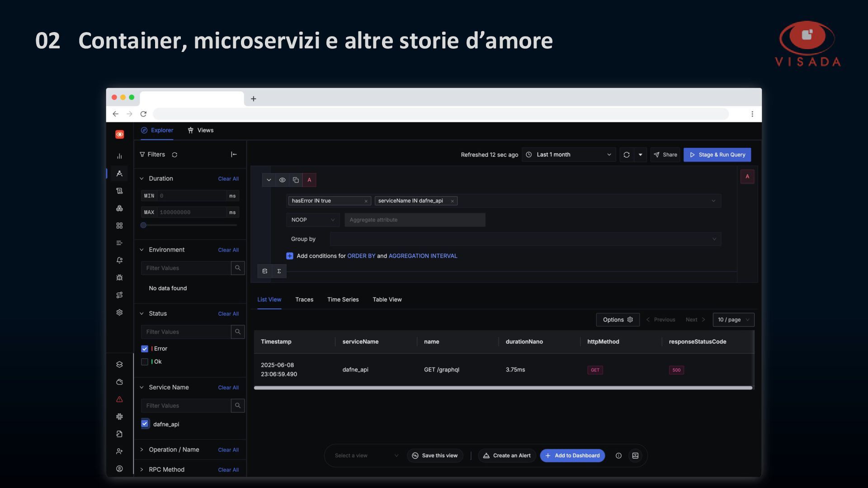Open the Logs sidebar icon
Viewport: 868px width, 488px height.
coord(119,191)
